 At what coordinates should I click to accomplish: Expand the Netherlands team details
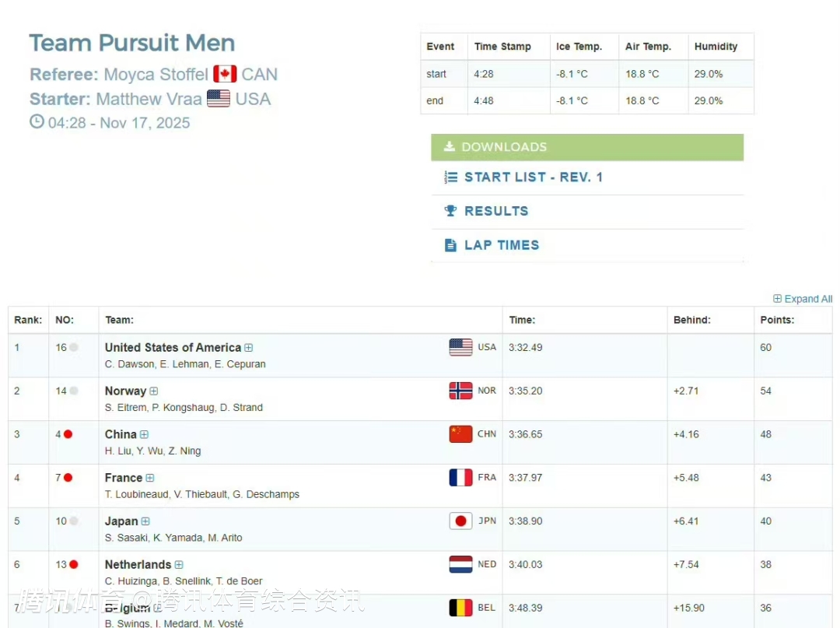pyautogui.click(x=179, y=565)
